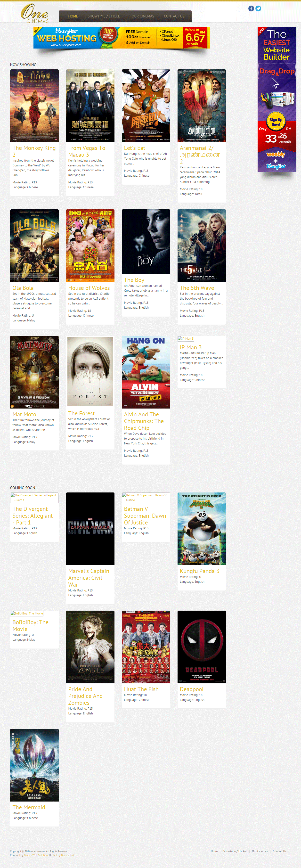The height and width of the screenshot is (868, 301).
Task: Open The Forest movie poster
Action: click(90, 371)
